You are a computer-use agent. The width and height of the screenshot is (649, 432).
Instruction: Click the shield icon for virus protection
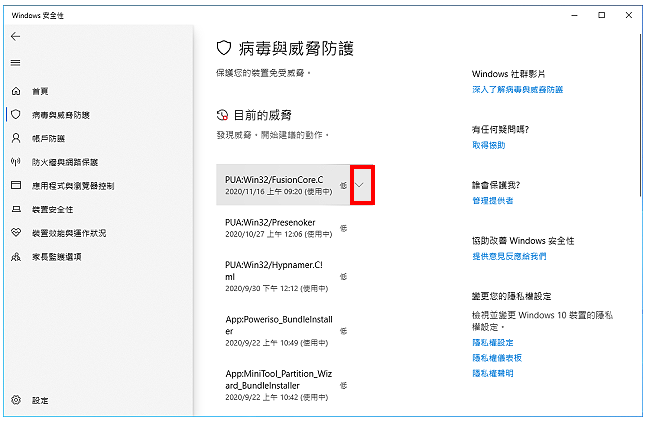tap(16, 115)
